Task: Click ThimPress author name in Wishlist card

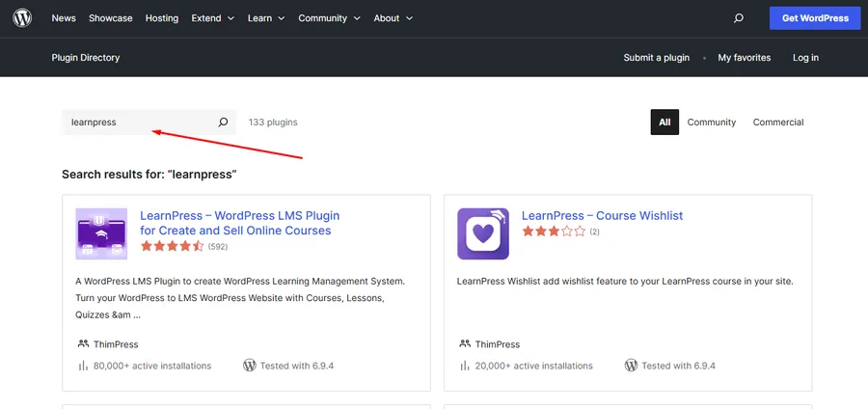Action: coord(497,344)
